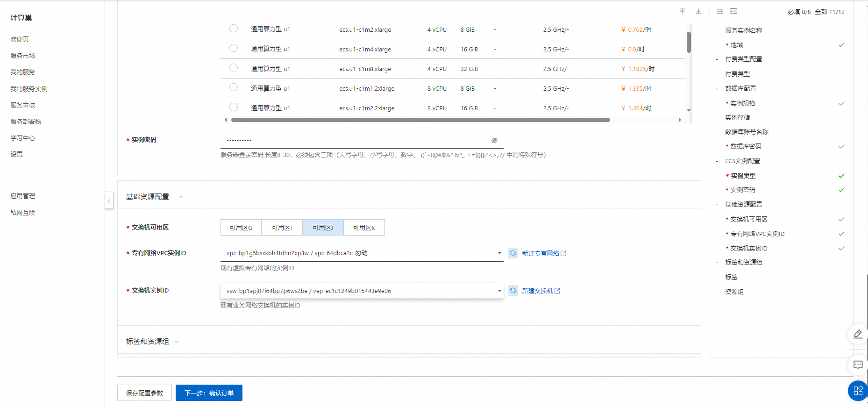
Task: Click the 保存配置参数 button
Action: tap(144, 393)
